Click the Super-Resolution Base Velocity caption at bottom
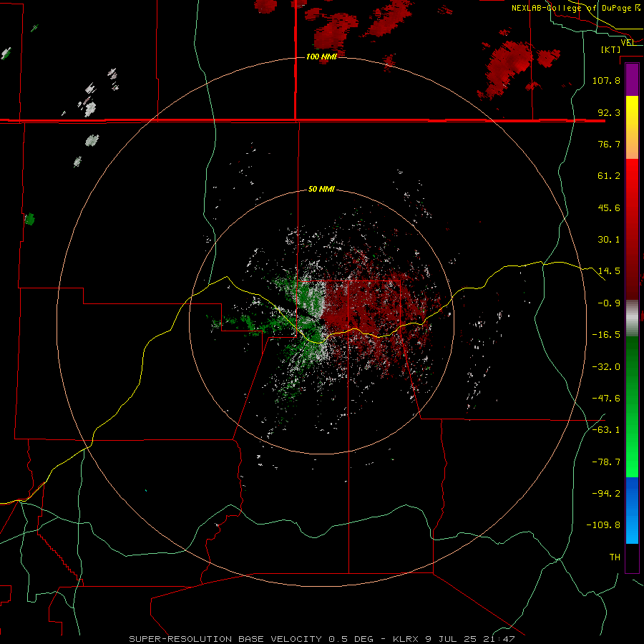Image resolution: width=644 pixels, height=644 pixels. tap(321, 639)
